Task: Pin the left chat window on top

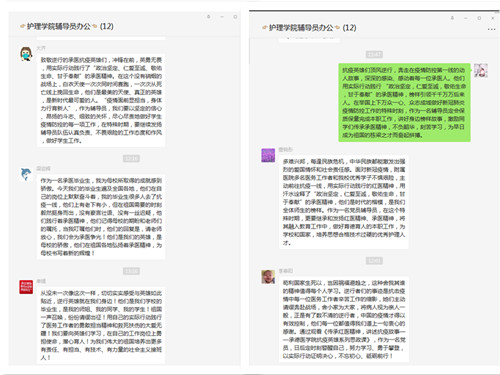Action: click(209, 16)
